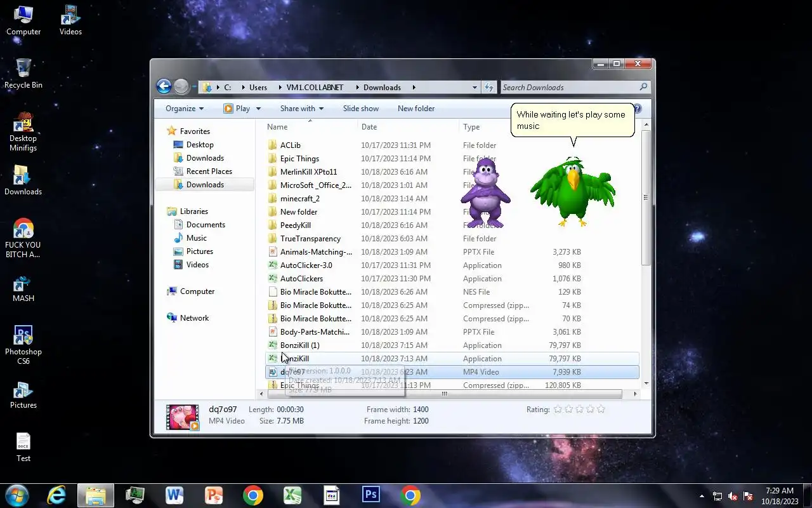Open the Organize dropdown menu
Viewport: 812px width, 508px height.
click(185, 109)
